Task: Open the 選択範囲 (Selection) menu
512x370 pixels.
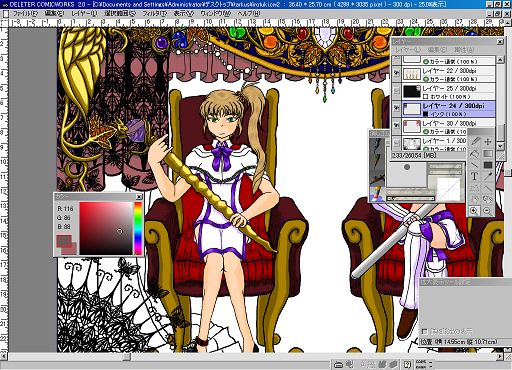Action: click(120, 14)
